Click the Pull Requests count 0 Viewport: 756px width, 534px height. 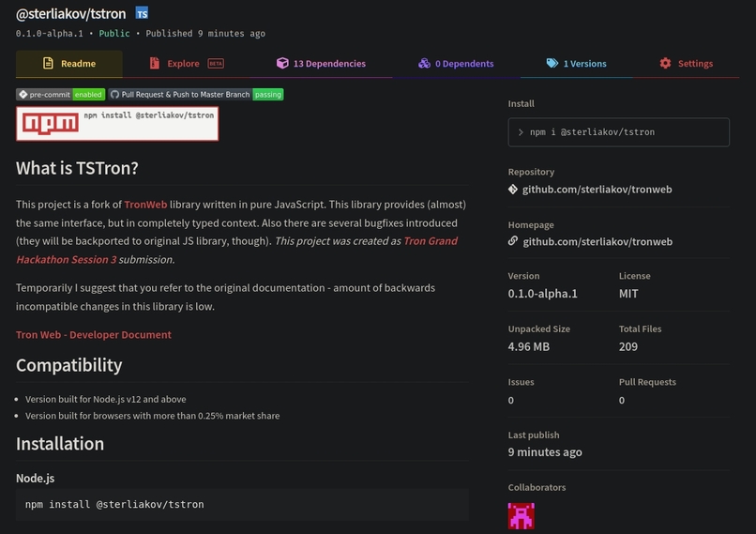click(x=622, y=401)
